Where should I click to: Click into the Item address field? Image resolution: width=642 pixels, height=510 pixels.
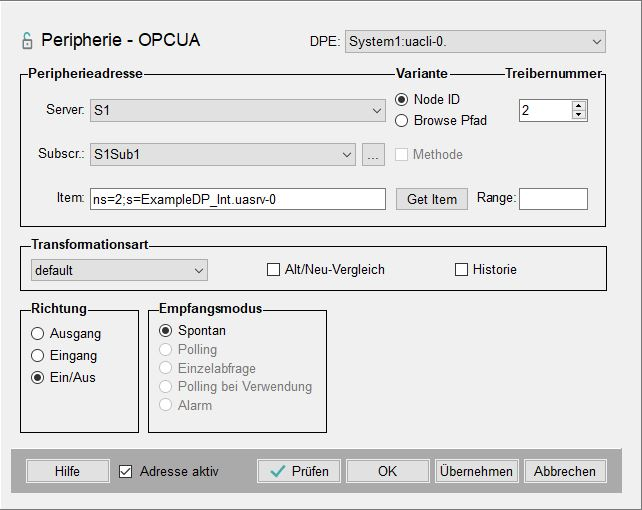237,199
